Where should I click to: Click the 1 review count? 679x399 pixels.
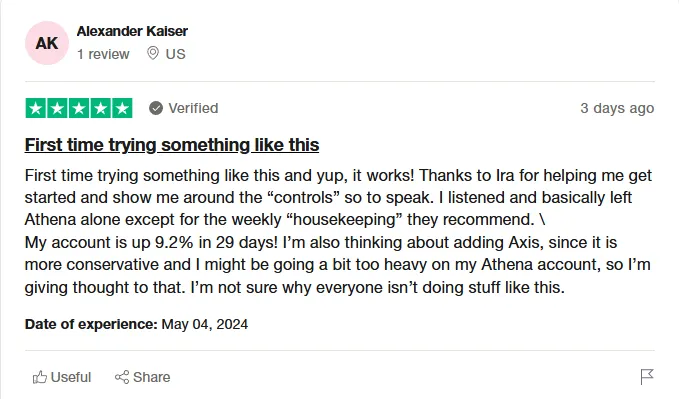coord(103,54)
